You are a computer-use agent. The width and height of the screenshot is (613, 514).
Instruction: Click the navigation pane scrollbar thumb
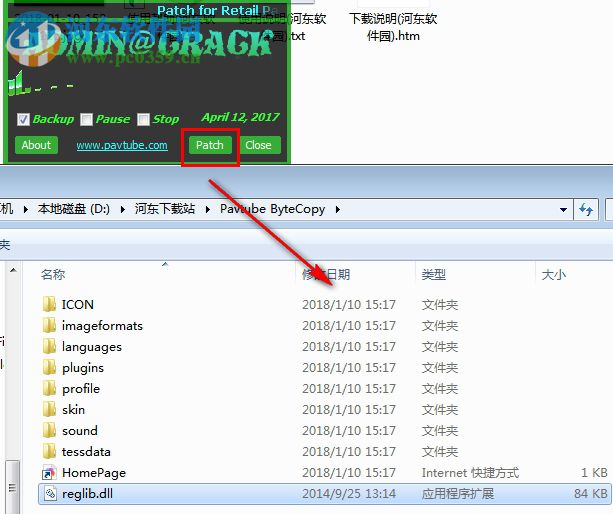tap(12, 487)
